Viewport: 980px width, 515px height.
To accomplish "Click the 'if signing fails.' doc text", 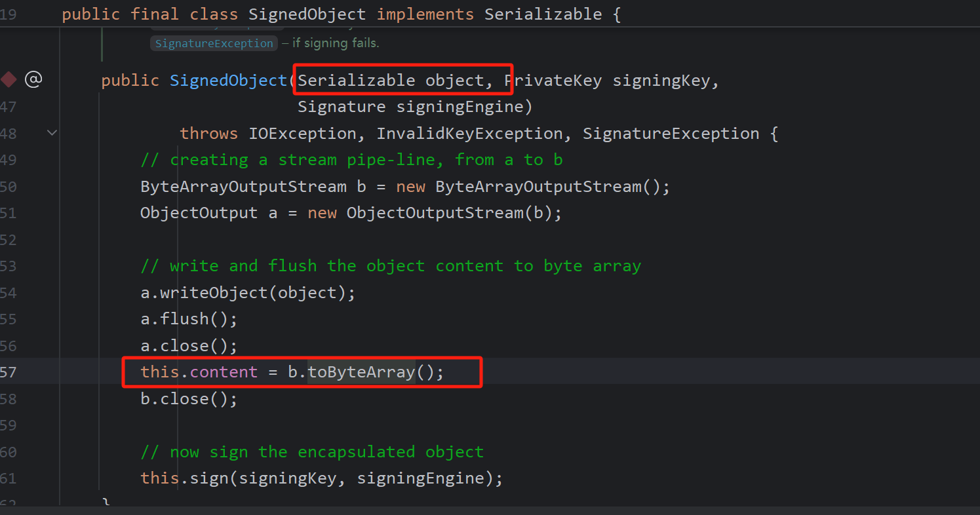I will tap(336, 43).
